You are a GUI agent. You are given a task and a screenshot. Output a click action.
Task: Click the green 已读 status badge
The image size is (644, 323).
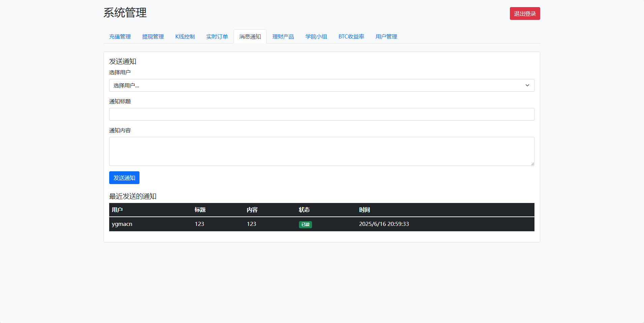tap(305, 225)
